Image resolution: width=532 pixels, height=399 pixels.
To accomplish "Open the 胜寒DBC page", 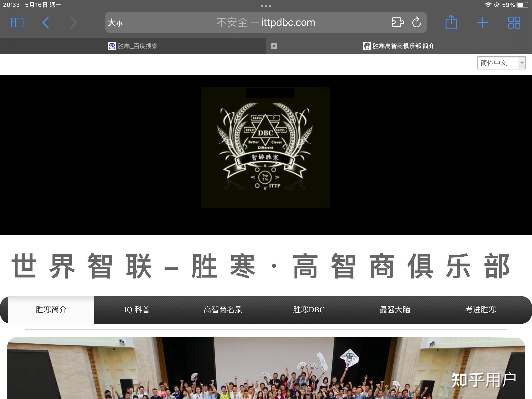I will [309, 310].
